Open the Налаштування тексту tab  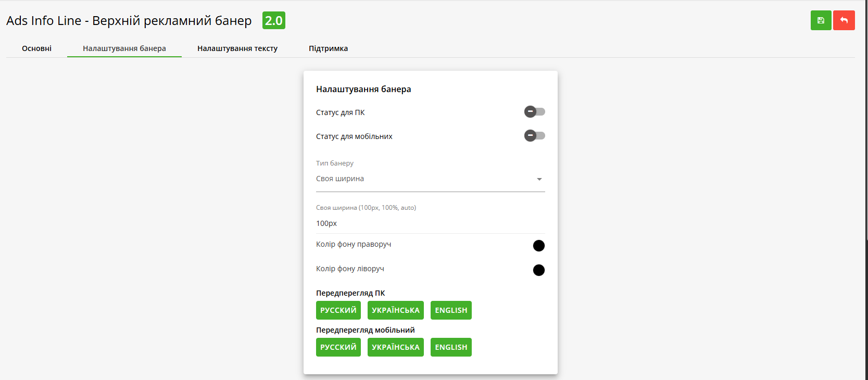pyautogui.click(x=237, y=48)
